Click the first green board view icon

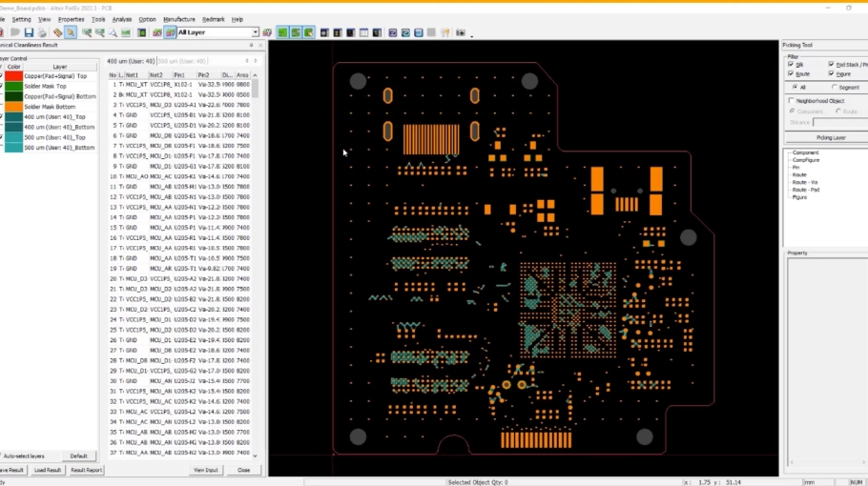[x=282, y=32]
